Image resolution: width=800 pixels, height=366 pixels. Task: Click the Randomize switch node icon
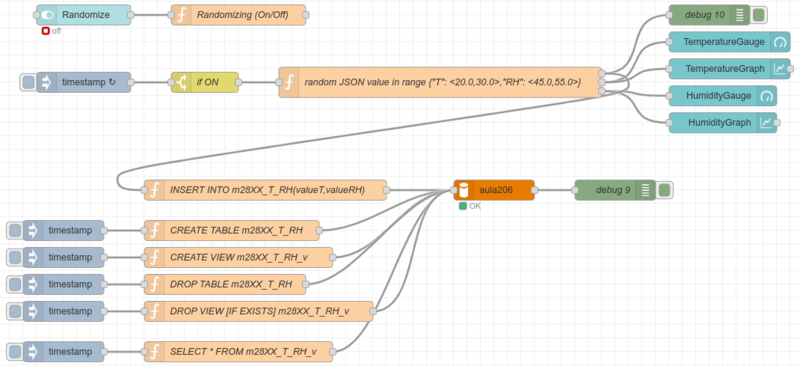point(46,15)
